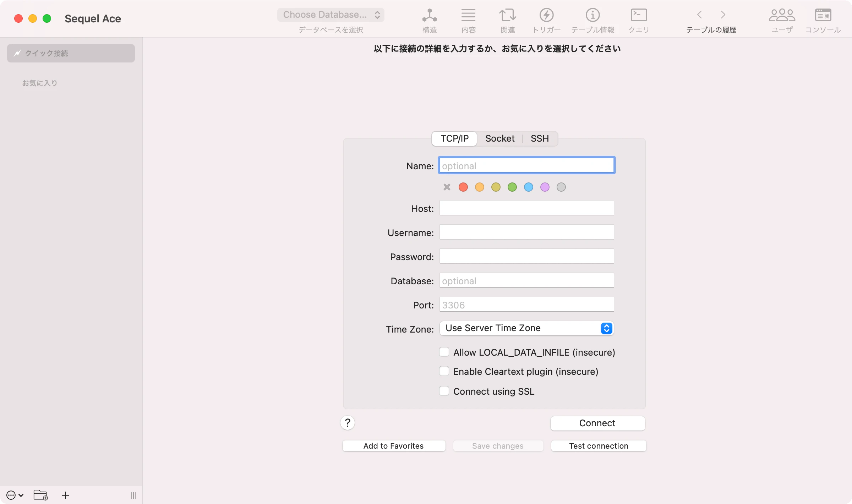
Task: Focus the Database input field
Action: (x=527, y=280)
